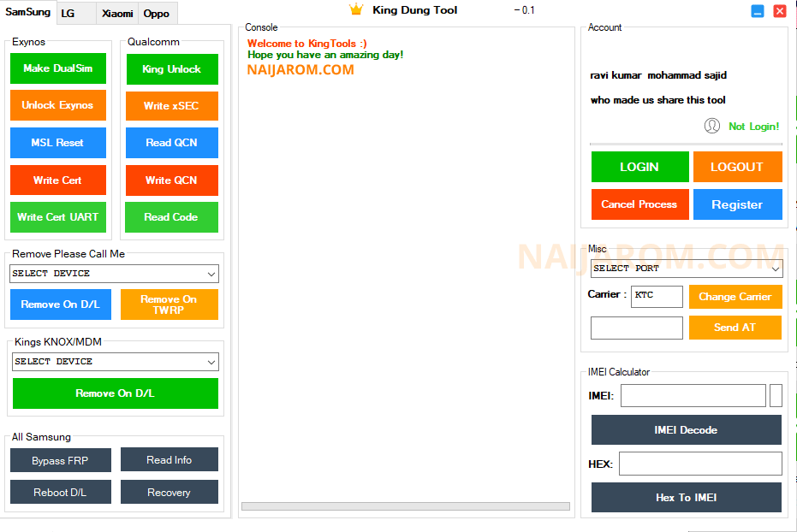This screenshot has width=797, height=532.
Task: Run Unlock Exynos
Action: click(58, 105)
